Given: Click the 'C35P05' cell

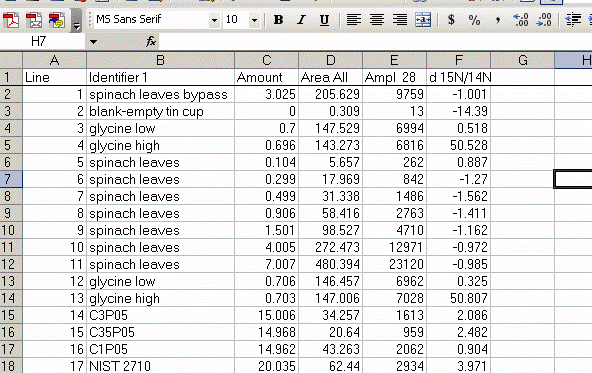Looking at the screenshot, I should pos(160,332).
